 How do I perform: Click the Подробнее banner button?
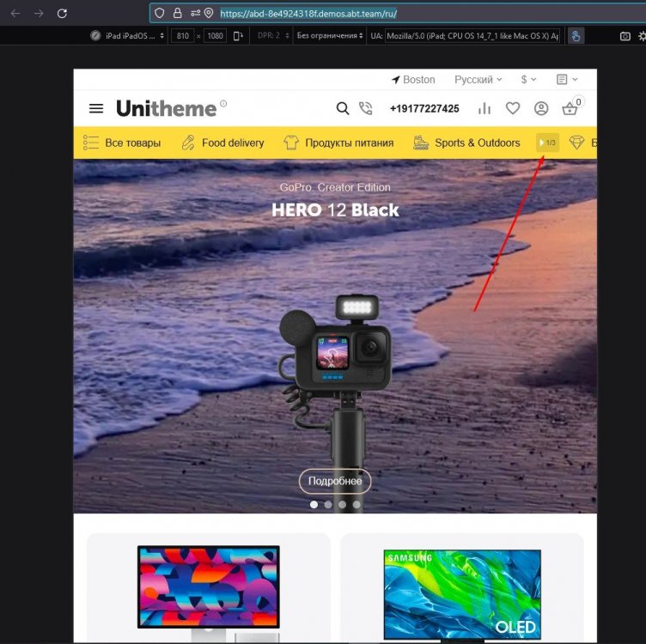pos(335,481)
